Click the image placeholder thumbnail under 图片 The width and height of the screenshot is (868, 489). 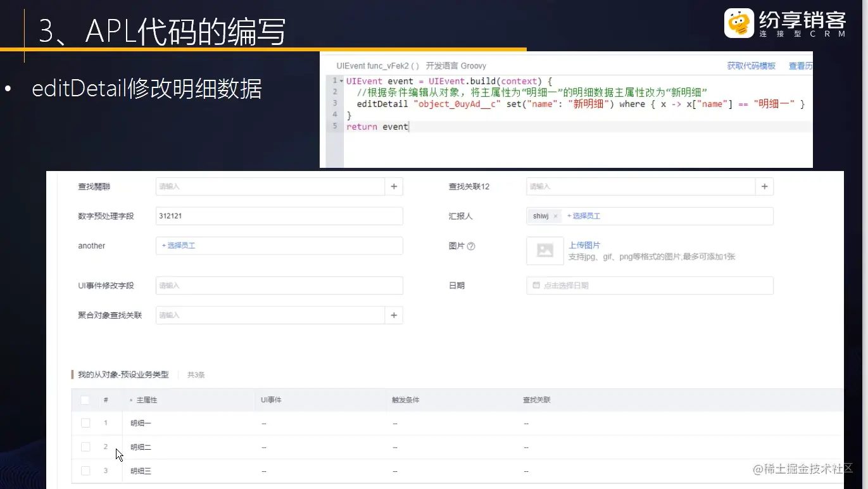click(545, 250)
